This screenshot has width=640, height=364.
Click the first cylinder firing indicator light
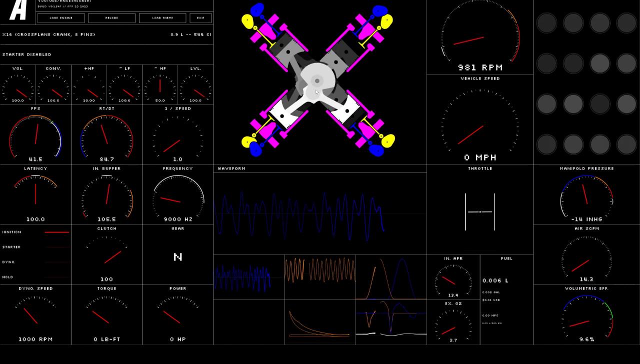coord(546,23)
